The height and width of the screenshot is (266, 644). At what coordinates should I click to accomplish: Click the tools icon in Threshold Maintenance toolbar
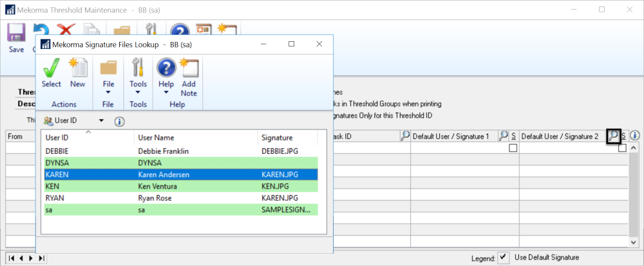click(151, 29)
